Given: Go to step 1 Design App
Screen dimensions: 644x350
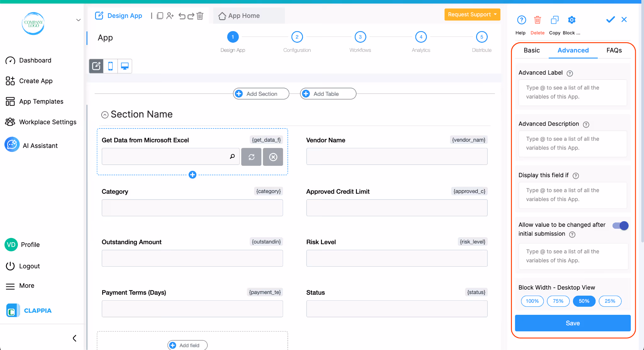Looking at the screenshot, I should [233, 37].
